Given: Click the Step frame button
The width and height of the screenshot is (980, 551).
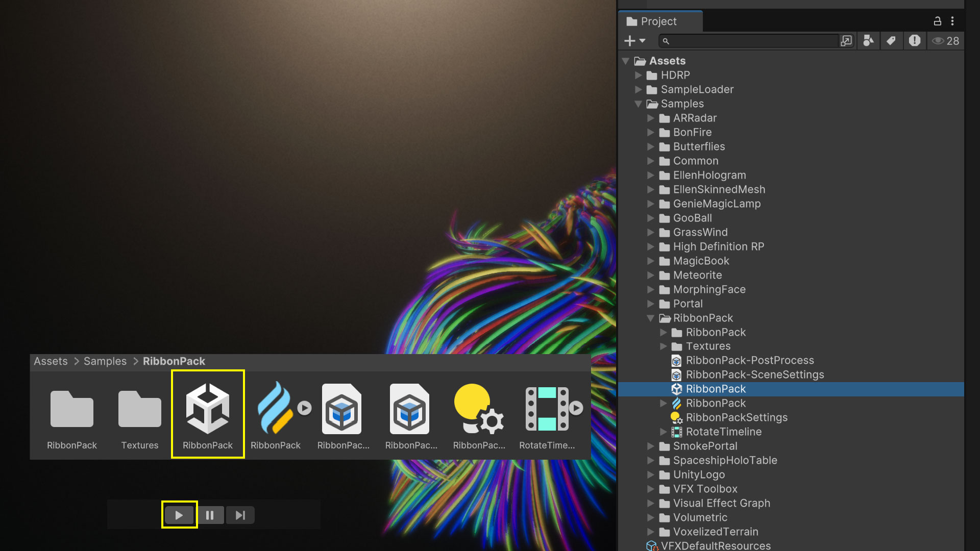Looking at the screenshot, I should click(x=240, y=515).
